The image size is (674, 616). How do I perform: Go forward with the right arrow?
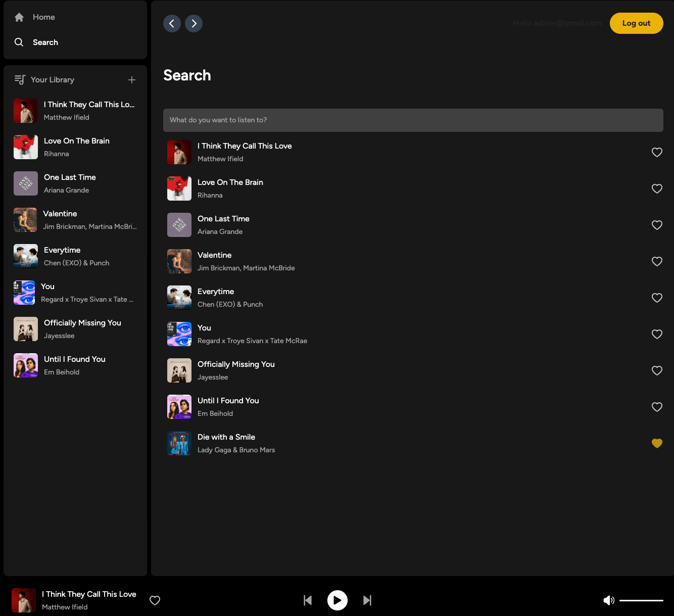click(194, 24)
